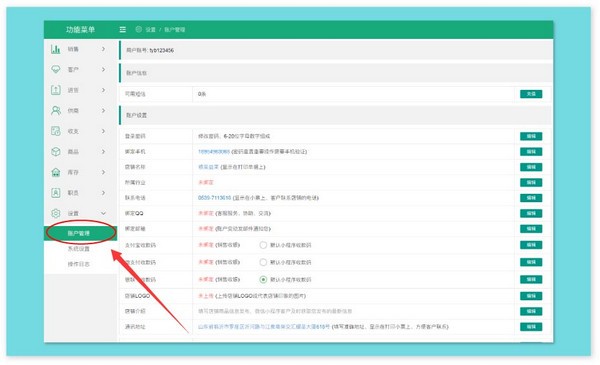This screenshot has width=600, height=365.
Task: Click the selected green radio button
Action: pyautogui.click(x=263, y=279)
